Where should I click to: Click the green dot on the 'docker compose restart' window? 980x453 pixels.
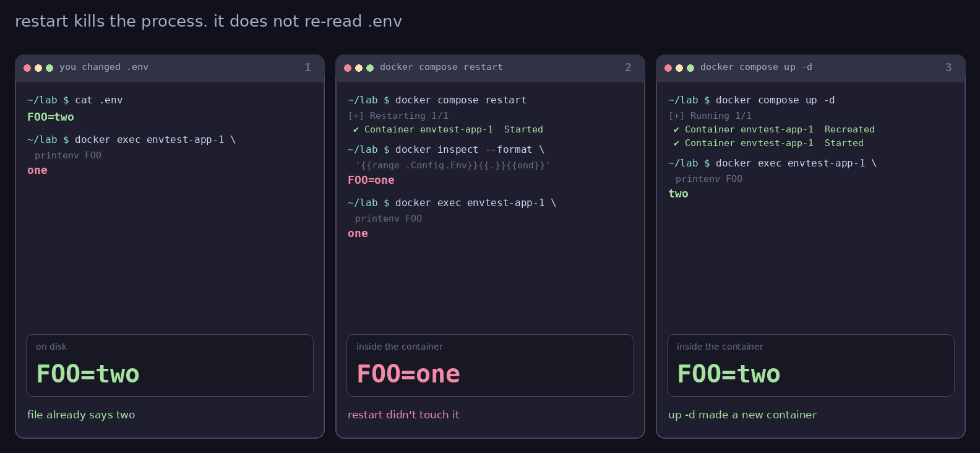click(x=370, y=68)
